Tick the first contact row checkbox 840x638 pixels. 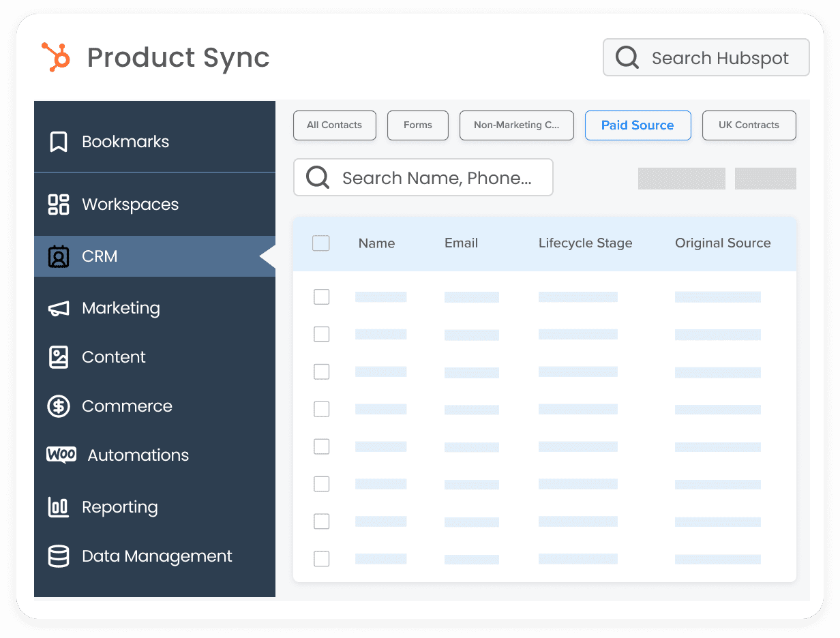[x=321, y=297]
